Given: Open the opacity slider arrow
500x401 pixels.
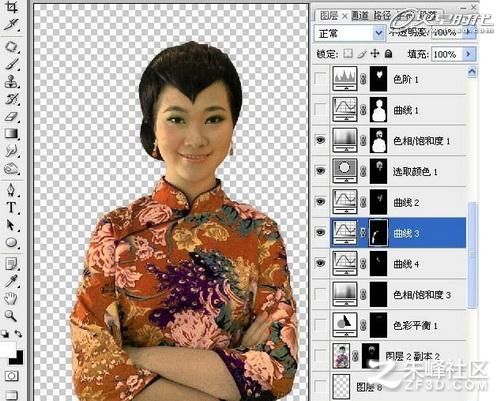Looking at the screenshot, I should (x=468, y=32).
